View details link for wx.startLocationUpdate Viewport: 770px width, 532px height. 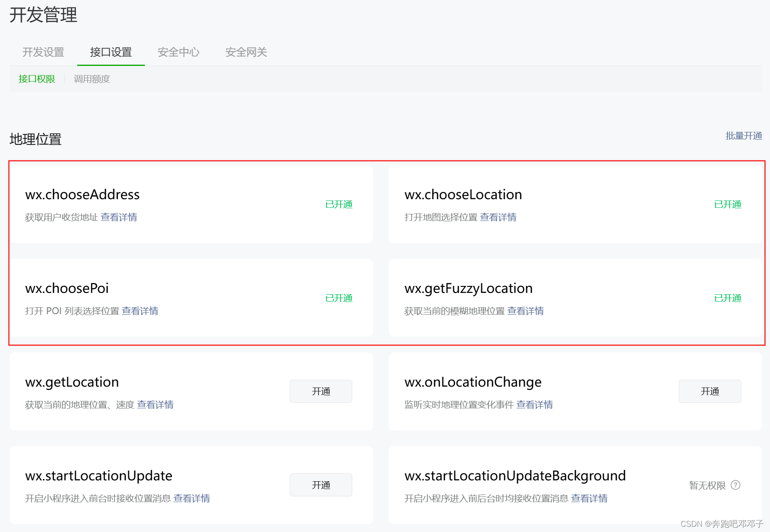[192, 498]
